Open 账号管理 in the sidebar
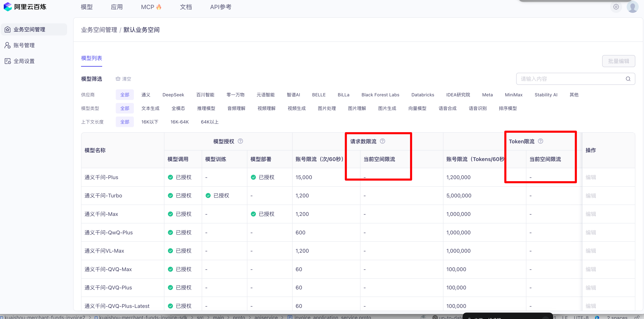644x319 pixels. click(24, 45)
